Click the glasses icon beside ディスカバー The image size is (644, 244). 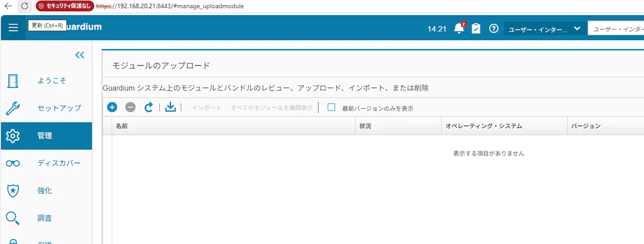(x=13, y=164)
